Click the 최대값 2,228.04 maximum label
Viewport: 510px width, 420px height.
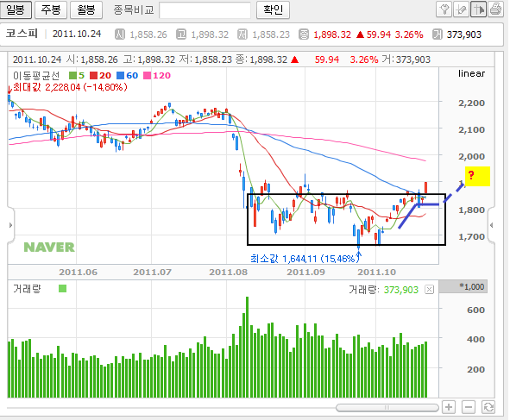coord(70,87)
